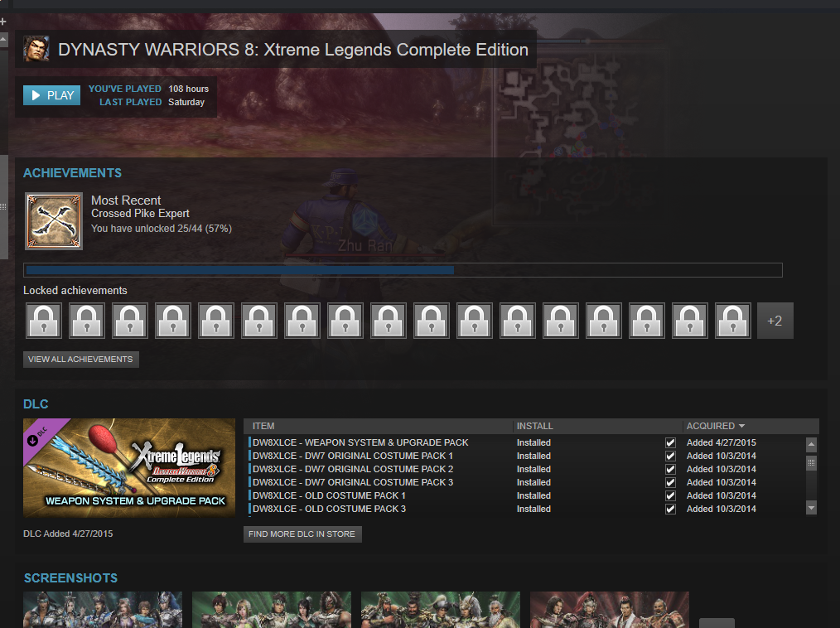The width and height of the screenshot is (840, 628).
Task: Select the DW7 ORIGINAL COSTUME PACK 1 row
Action: tap(526, 456)
